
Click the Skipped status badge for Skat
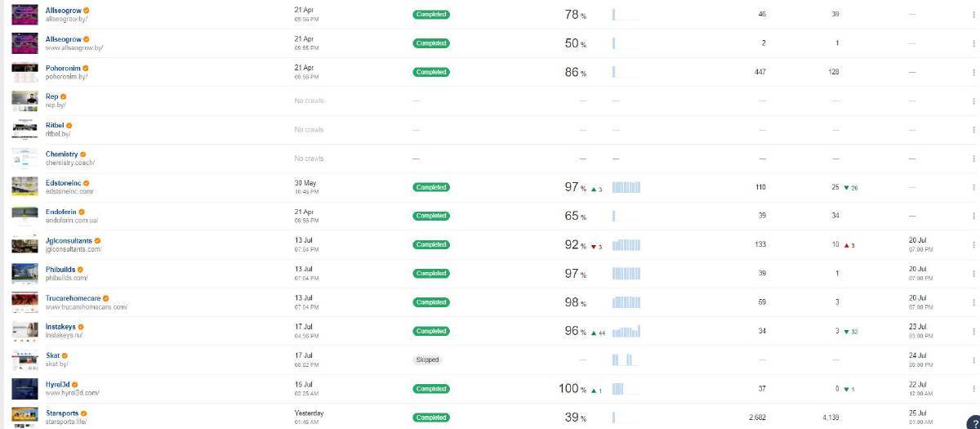427,360
